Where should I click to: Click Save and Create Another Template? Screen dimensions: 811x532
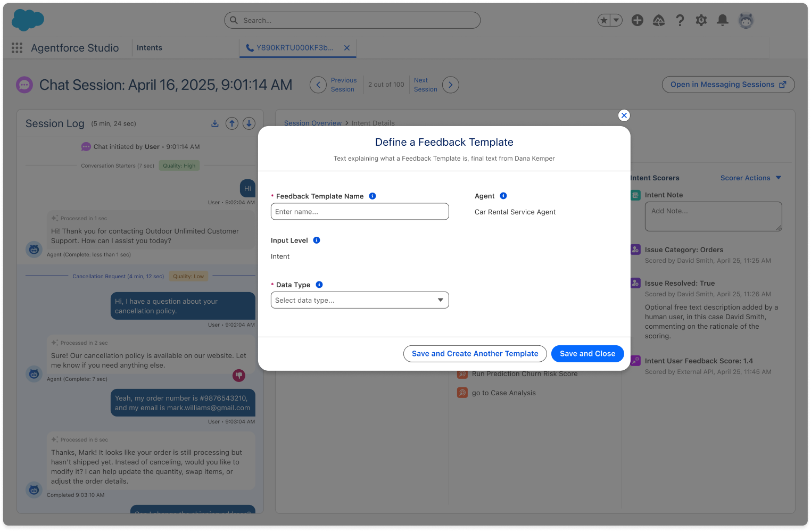[x=475, y=354]
